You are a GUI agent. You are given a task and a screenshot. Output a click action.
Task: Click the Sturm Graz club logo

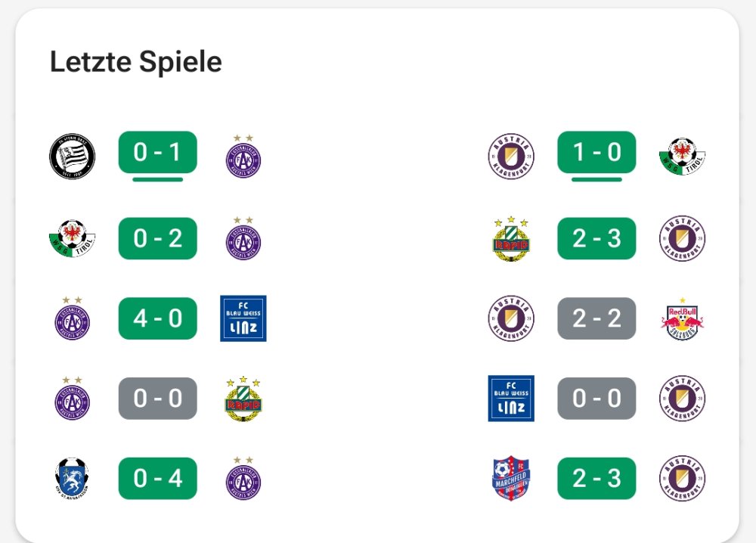click(x=72, y=157)
